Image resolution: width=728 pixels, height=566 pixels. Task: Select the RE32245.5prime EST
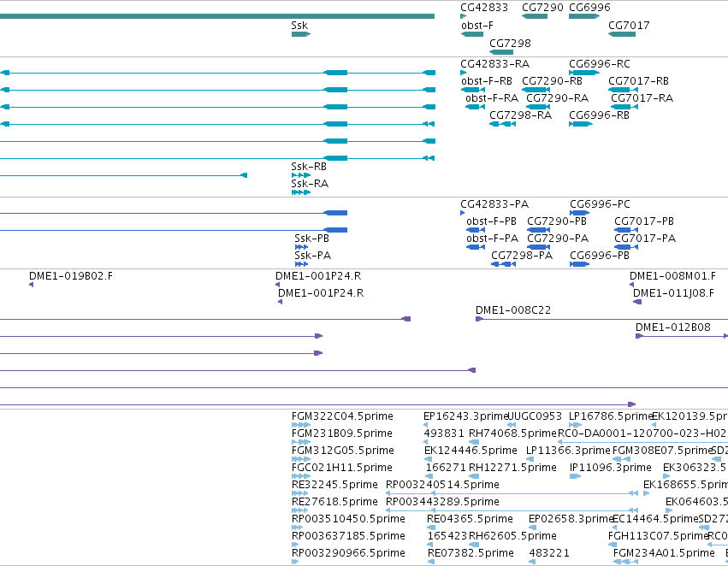tap(299, 493)
